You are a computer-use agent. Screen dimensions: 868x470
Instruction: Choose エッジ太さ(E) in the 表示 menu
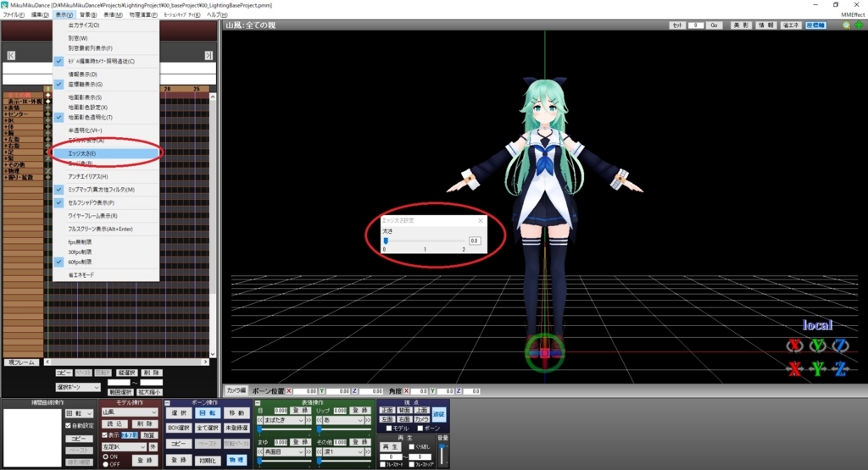point(106,153)
